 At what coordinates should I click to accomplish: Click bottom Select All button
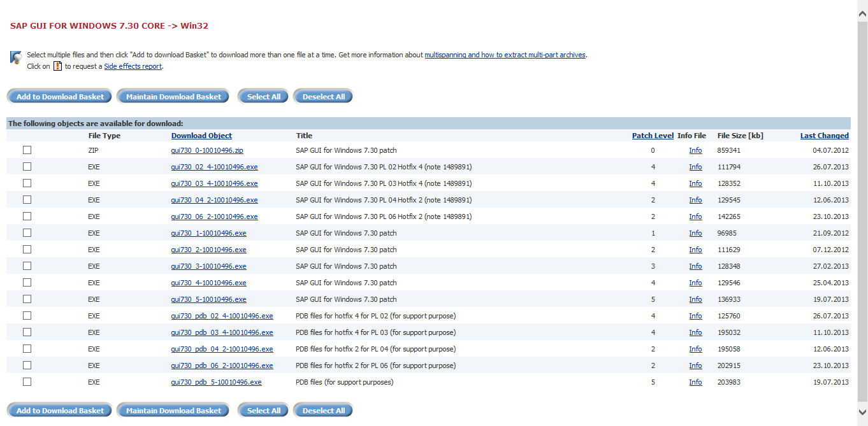(x=264, y=411)
